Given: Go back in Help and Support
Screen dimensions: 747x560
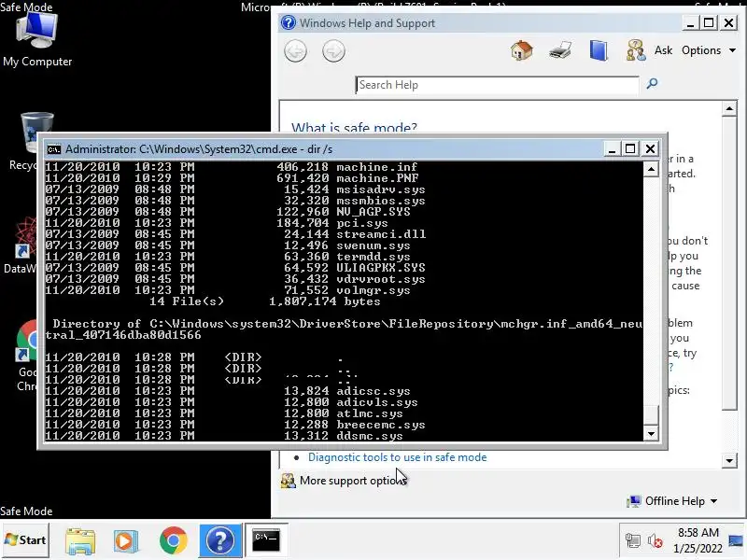Looking at the screenshot, I should [x=295, y=51].
